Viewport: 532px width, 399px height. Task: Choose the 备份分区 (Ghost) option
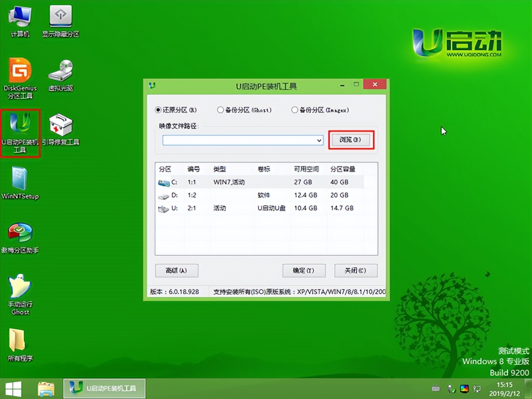pos(220,109)
